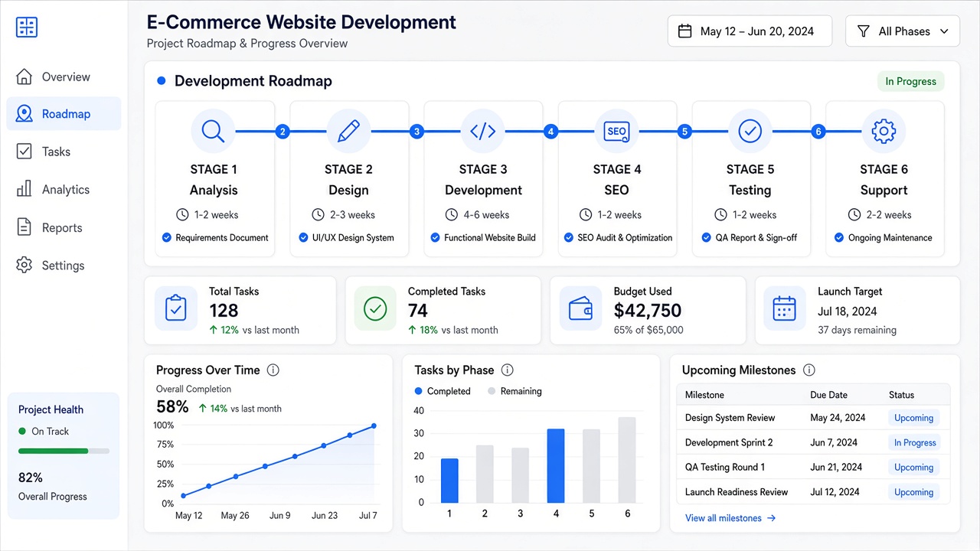The height and width of the screenshot is (551, 980).
Task: Click the blue bar for phase 4
Action: pyautogui.click(x=556, y=465)
